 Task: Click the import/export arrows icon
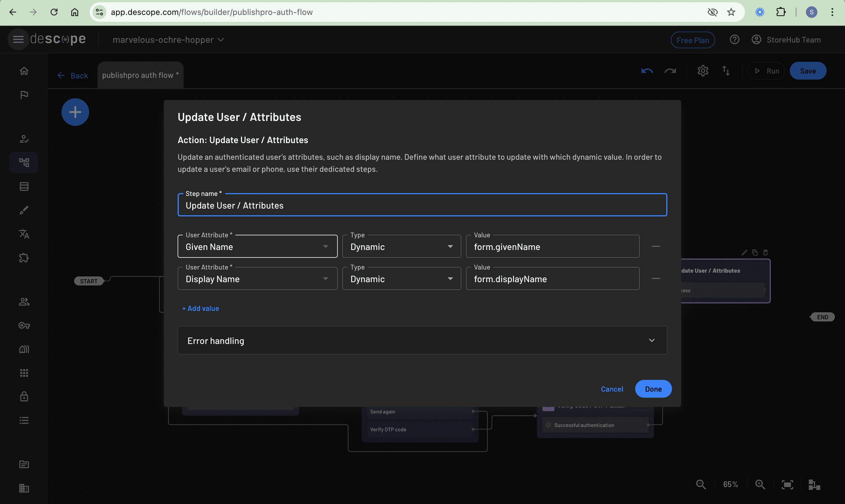coord(726,71)
